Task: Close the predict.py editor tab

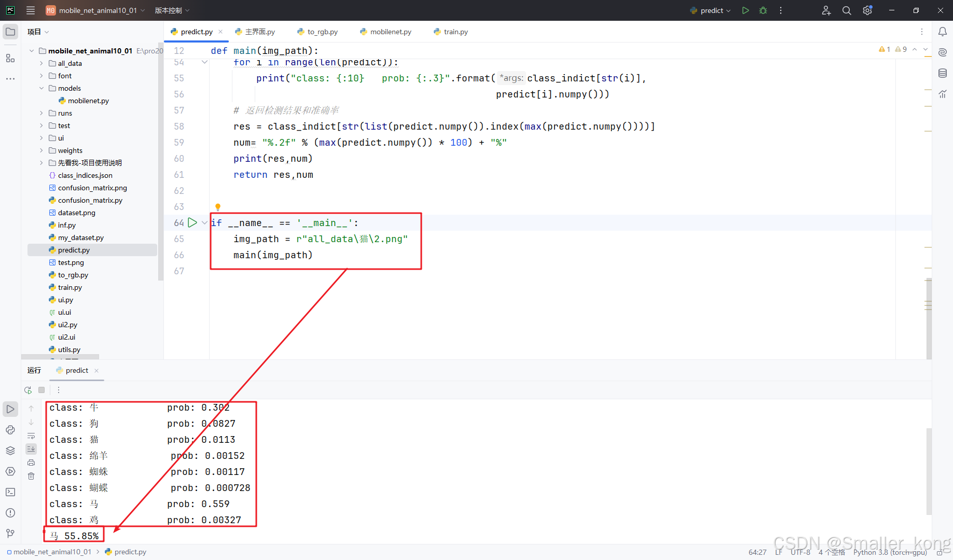Action: tap(220, 32)
